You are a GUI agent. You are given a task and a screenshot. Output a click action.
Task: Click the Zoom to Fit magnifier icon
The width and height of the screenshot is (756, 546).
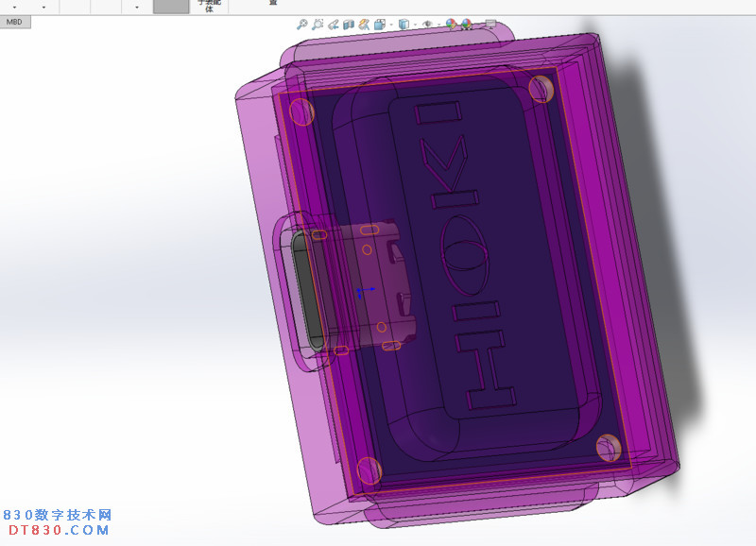[x=301, y=25]
